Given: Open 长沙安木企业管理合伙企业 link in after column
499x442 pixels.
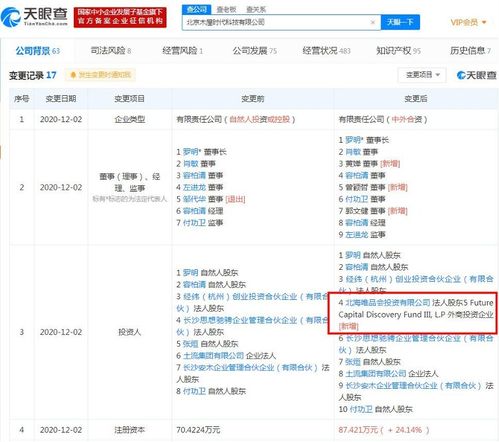Looking at the screenshot, I should pyautogui.click(x=414, y=386).
